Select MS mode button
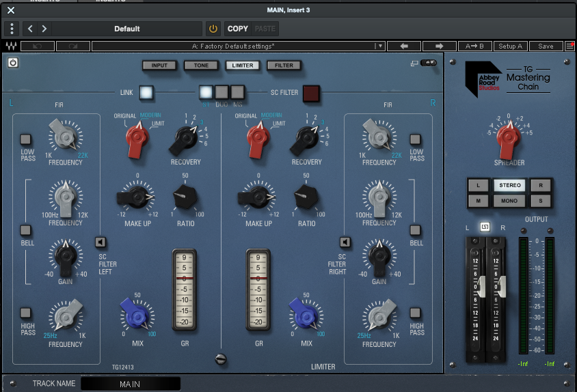Screen dimensions: 577x392 pos(237,92)
